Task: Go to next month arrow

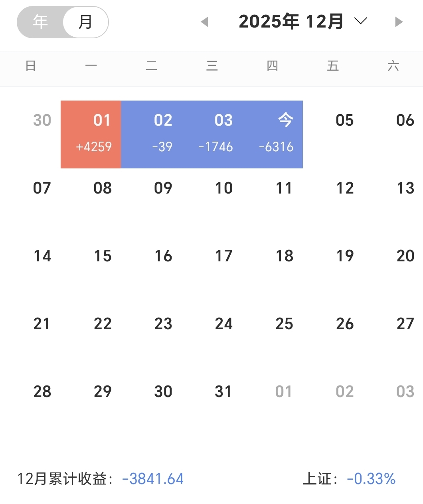Action: (x=398, y=22)
